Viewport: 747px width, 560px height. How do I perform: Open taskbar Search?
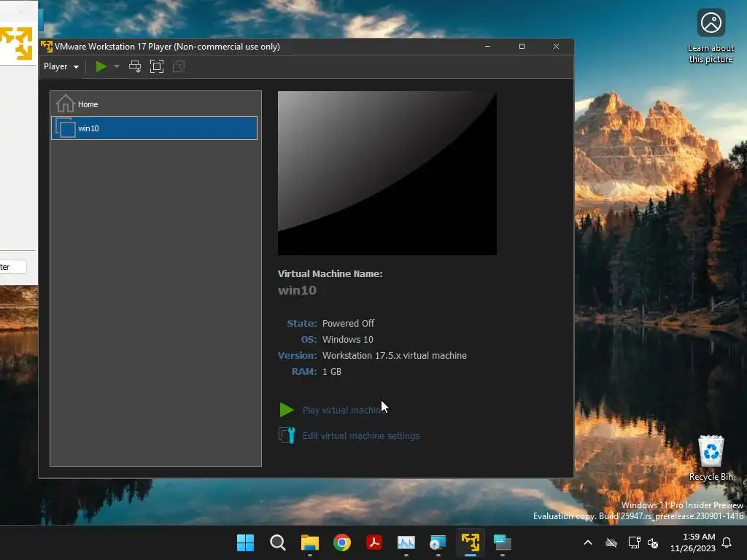coord(278,542)
